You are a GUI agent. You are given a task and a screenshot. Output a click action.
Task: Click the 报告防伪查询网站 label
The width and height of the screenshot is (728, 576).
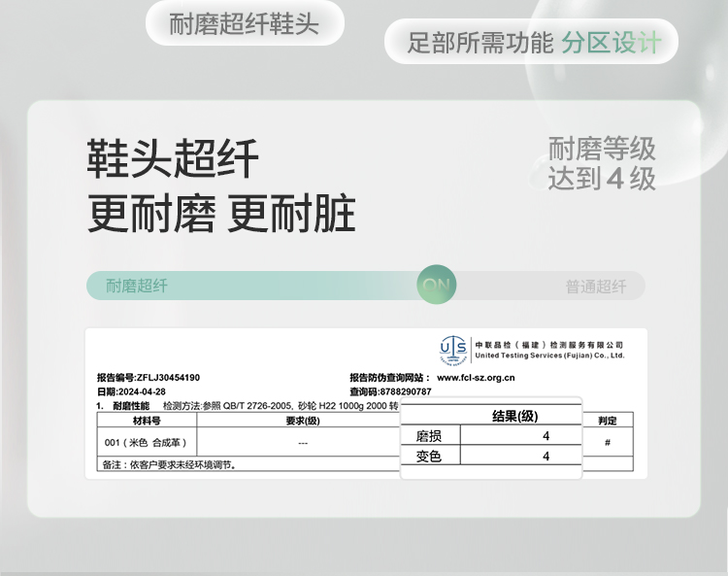point(390,378)
